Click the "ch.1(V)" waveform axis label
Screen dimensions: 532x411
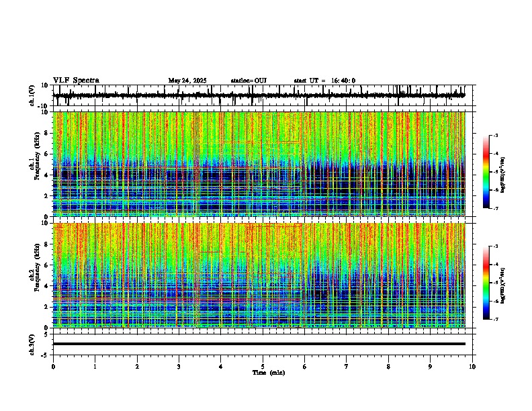click(32, 95)
